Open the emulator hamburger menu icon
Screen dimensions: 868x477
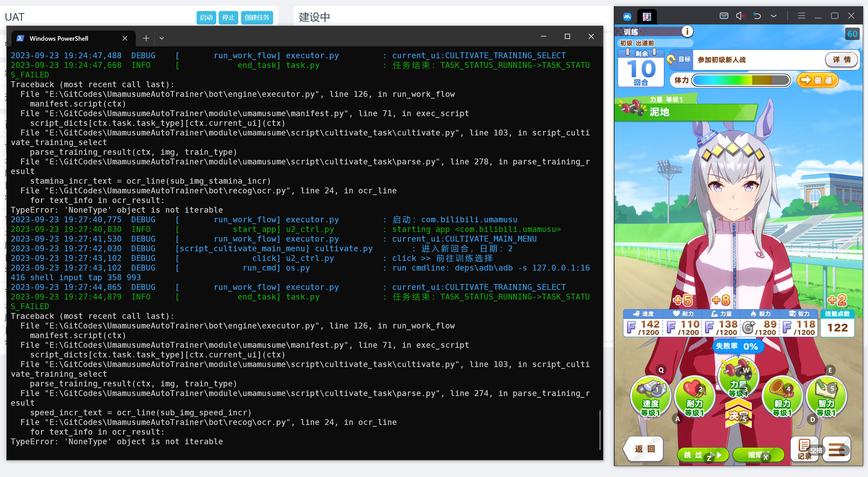[802, 16]
